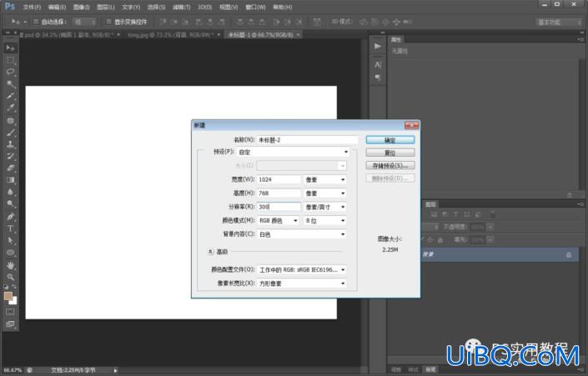Image resolution: width=588 pixels, height=376 pixels.
Task: Open the 颜色模式 RGB 颜色 dropdown
Action: point(278,220)
